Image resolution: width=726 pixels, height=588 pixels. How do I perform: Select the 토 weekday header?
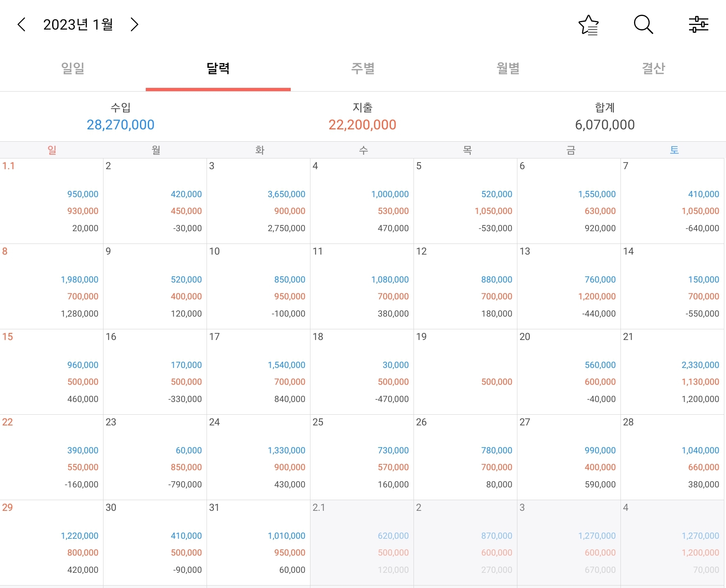[x=674, y=150]
